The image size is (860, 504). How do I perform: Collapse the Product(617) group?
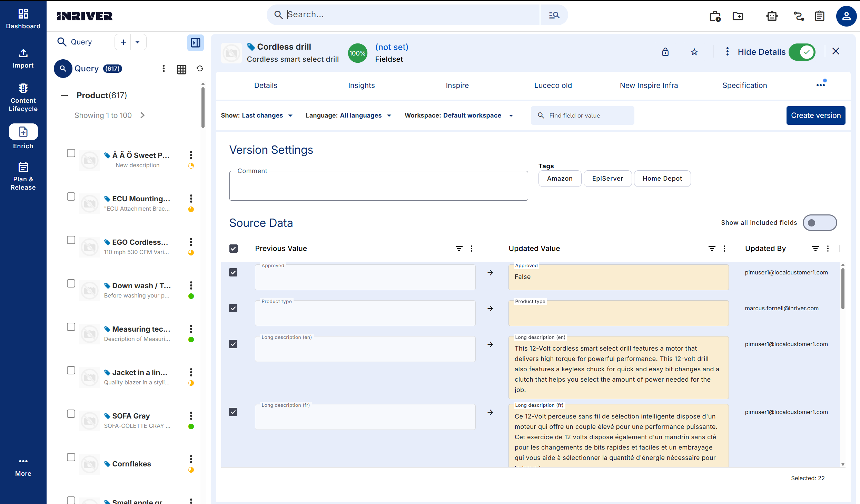(x=65, y=95)
